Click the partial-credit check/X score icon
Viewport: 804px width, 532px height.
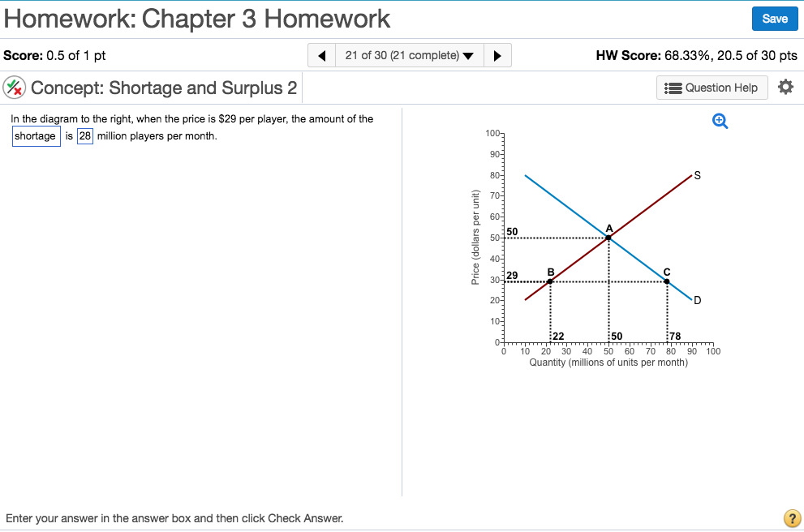point(15,87)
